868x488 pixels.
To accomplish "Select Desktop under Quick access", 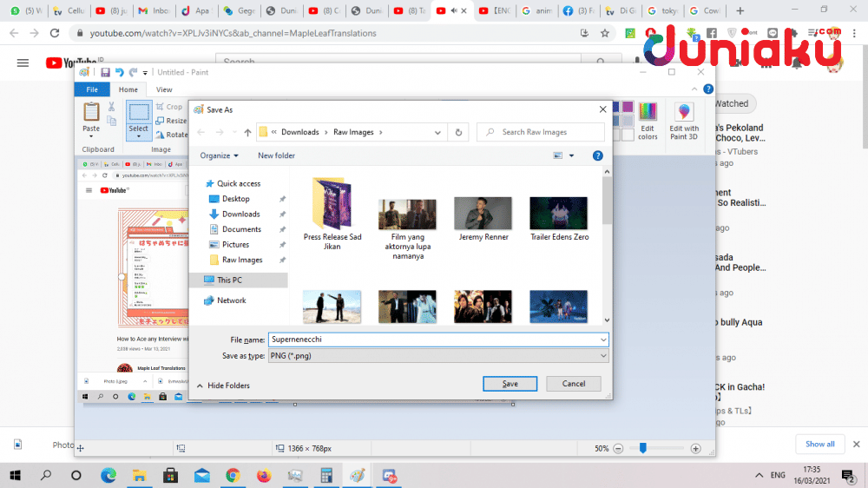I will pos(235,199).
